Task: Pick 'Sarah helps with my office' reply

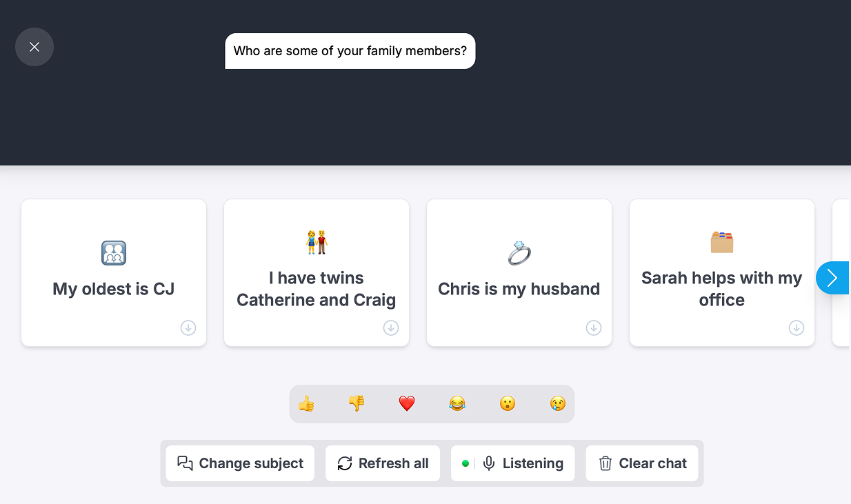Action: pyautogui.click(x=722, y=273)
